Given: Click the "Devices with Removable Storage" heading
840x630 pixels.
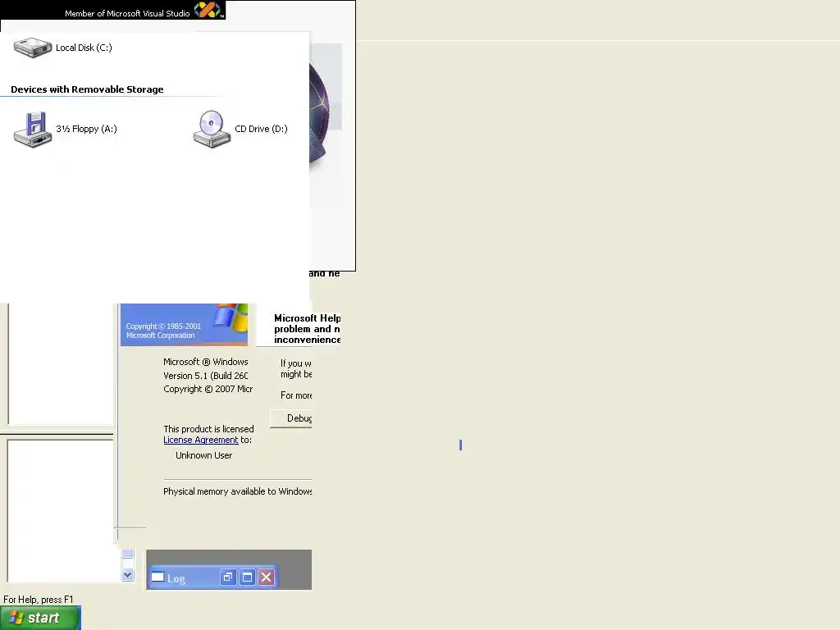Looking at the screenshot, I should click(x=87, y=89).
